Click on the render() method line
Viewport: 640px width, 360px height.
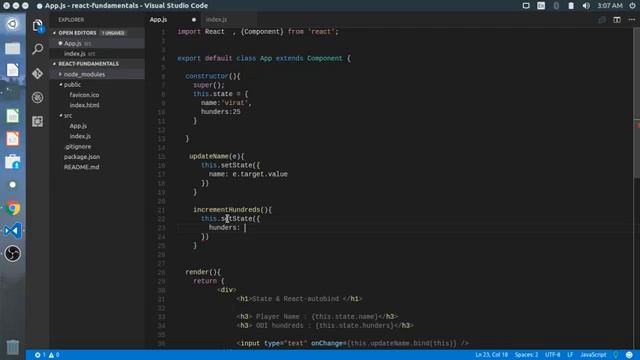(x=202, y=272)
